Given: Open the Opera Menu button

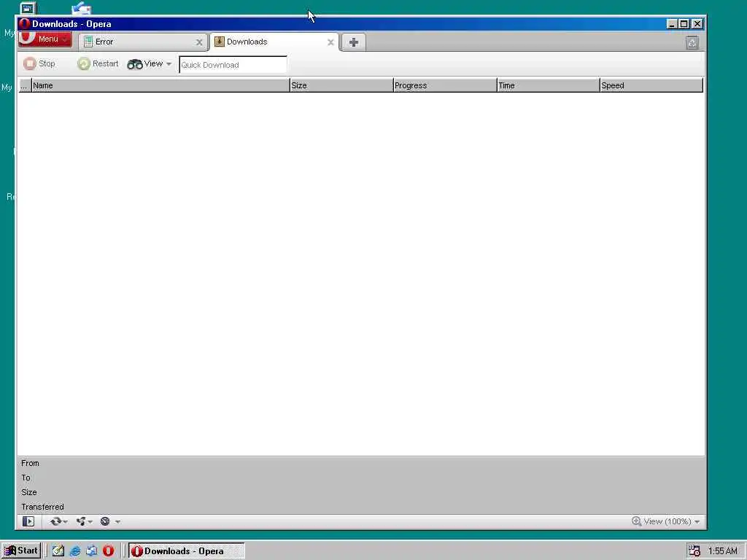Looking at the screenshot, I should pyautogui.click(x=44, y=39).
